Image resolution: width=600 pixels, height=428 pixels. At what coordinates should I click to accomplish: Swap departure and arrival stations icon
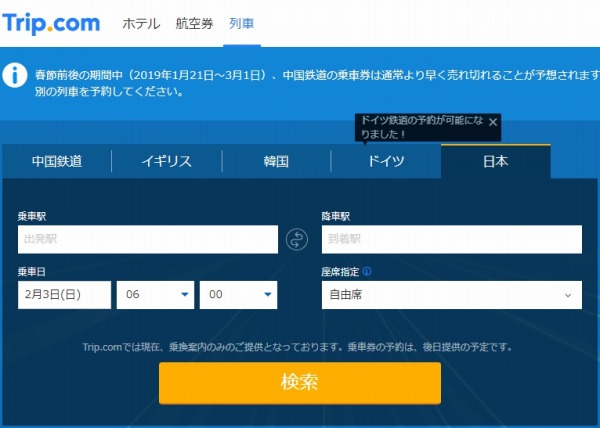(297, 239)
